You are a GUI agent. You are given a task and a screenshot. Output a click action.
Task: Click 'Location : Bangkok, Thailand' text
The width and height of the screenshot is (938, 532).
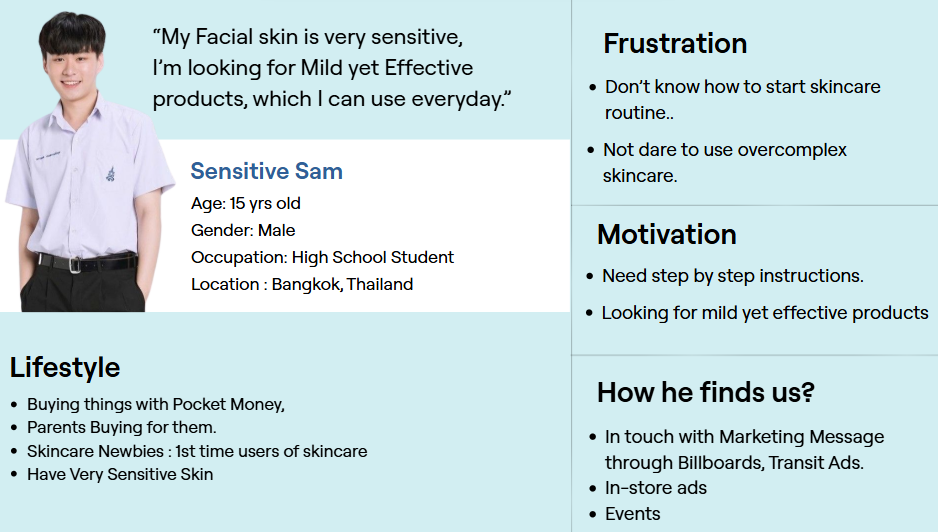click(302, 284)
